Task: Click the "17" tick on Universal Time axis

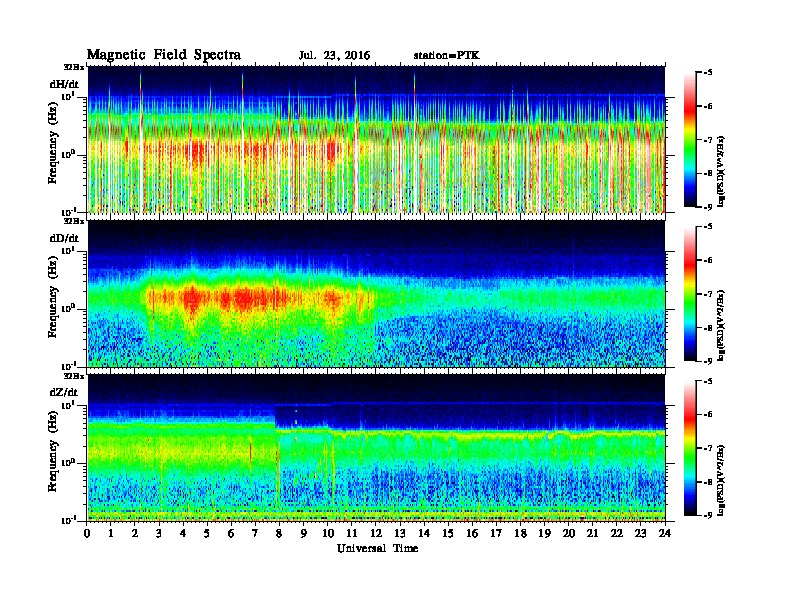Action: tap(496, 533)
